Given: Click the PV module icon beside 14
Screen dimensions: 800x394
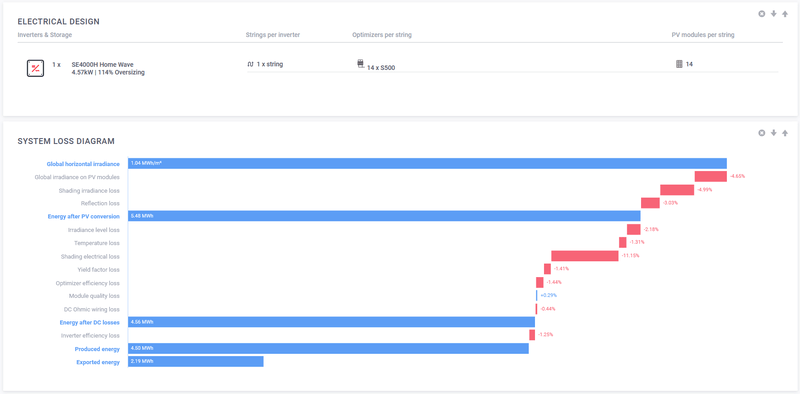Looking at the screenshot, I should coord(679,64).
